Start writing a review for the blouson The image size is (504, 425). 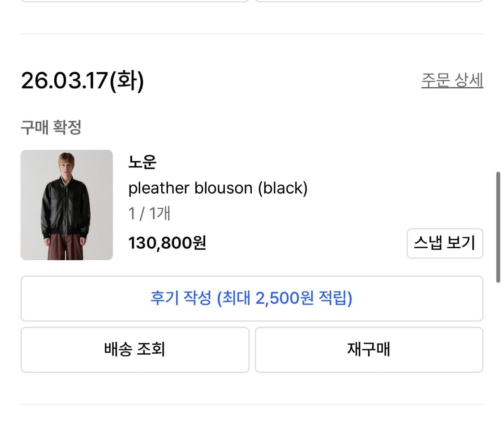[252, 299]
